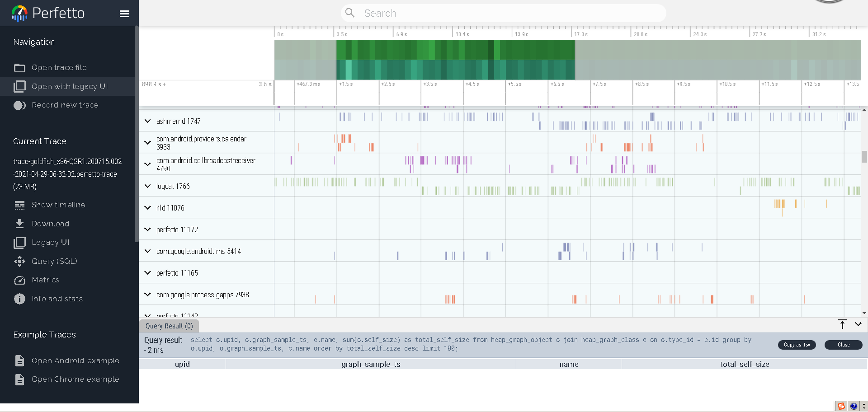868x412 pixels.
Task: Click the overview minimap selected green region
Action: pos(455,60)
